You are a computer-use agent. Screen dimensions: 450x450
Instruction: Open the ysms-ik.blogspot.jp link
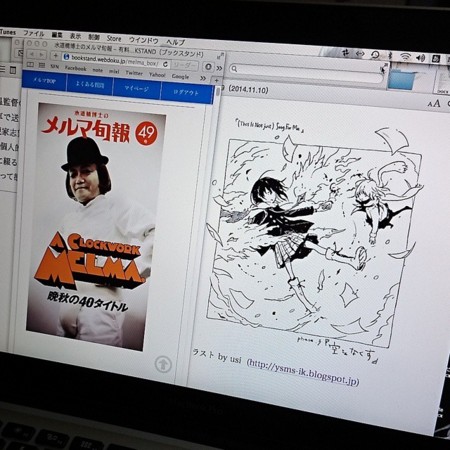pos(303,371)
